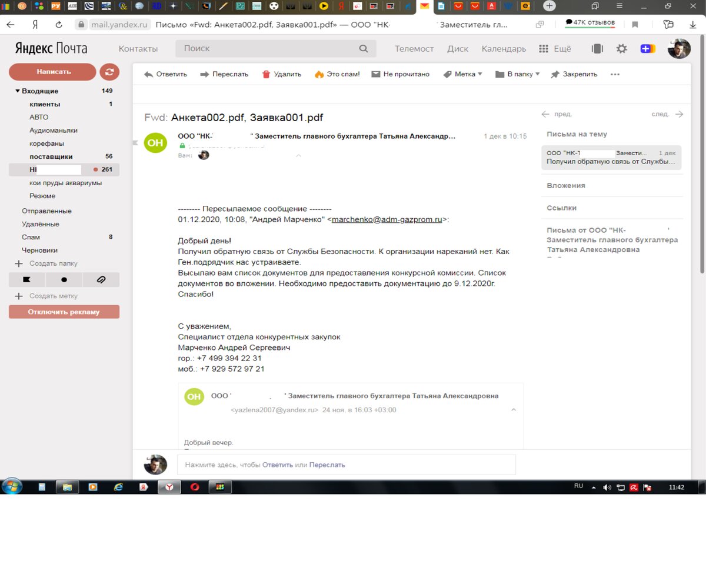This screenshot has width=706, height=588.
Task: Open browser downloads arrow icon
Action: tap(693, 25)
